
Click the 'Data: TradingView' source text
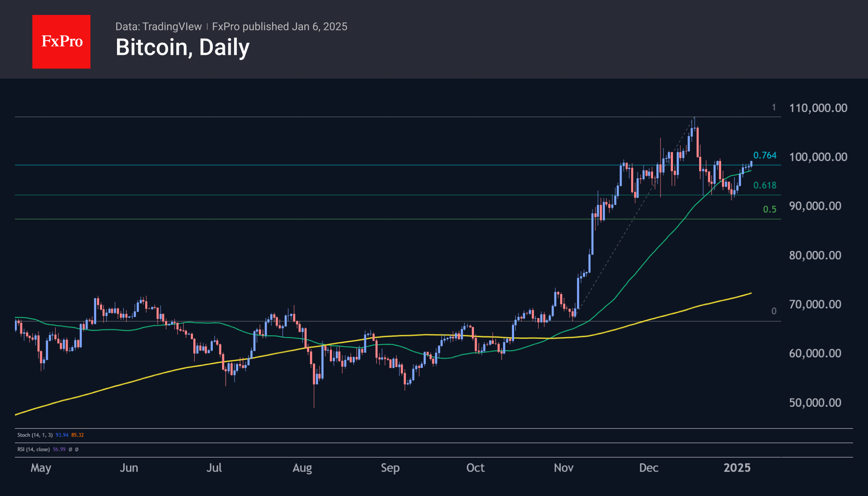click(158, 27)
